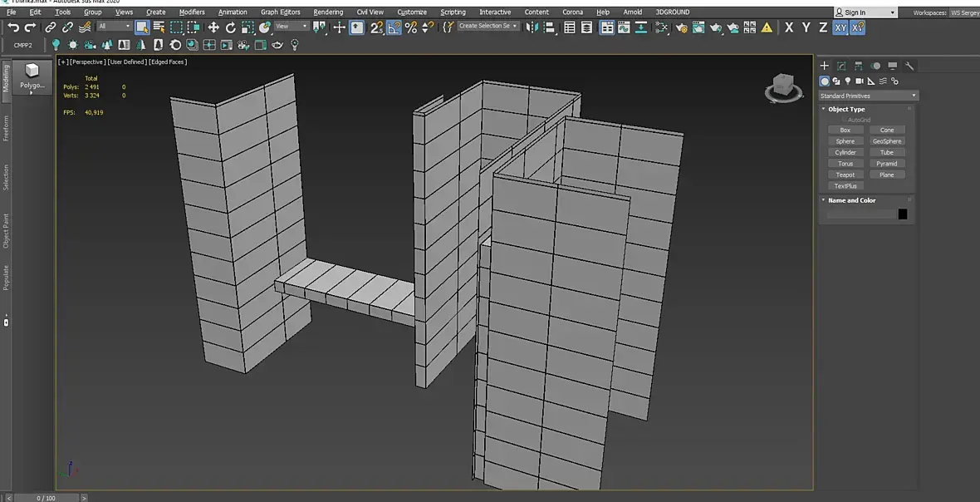980x502 pixels.
Task: Collapse the Object Type rollout
Action: point(845,109)
